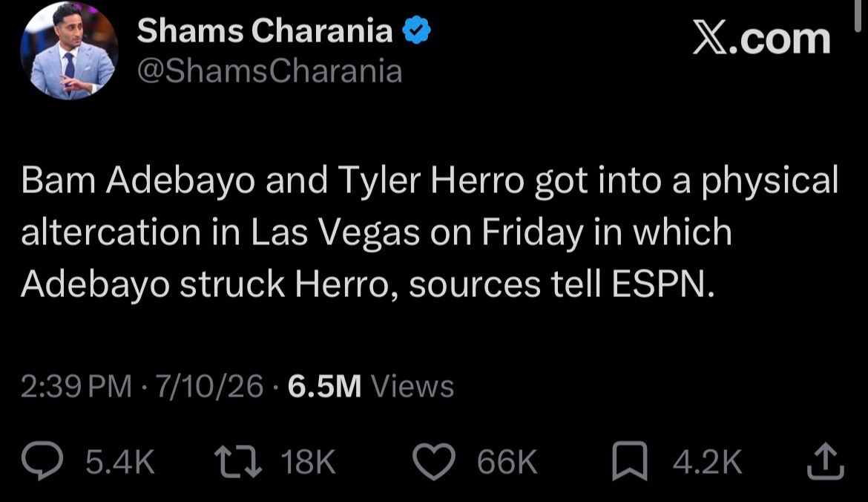Like the post with the heart icon
This screenshot has height=502, width=868.
[434, 462]
